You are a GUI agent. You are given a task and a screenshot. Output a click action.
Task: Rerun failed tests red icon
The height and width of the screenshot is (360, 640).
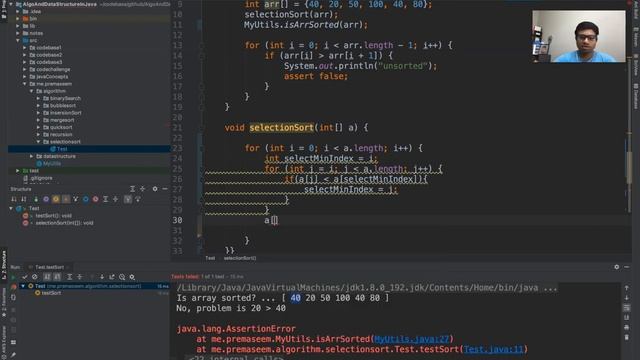tap(13, 287)
